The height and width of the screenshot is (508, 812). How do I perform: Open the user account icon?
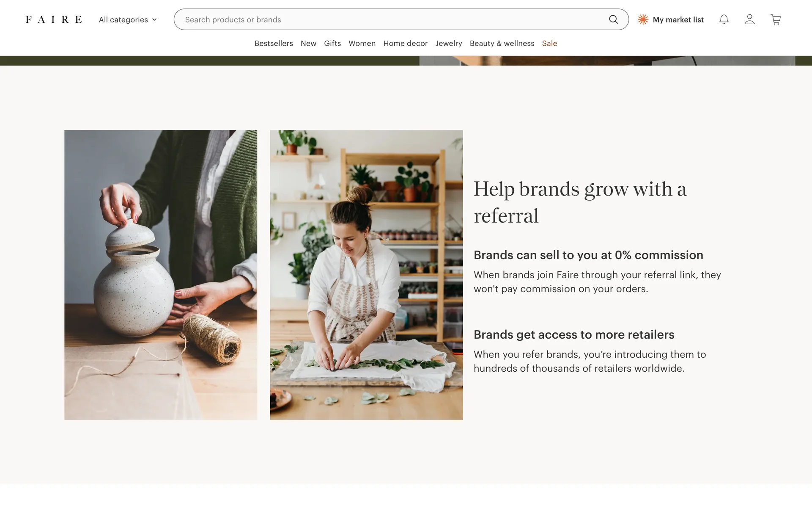tap(749, 19)
